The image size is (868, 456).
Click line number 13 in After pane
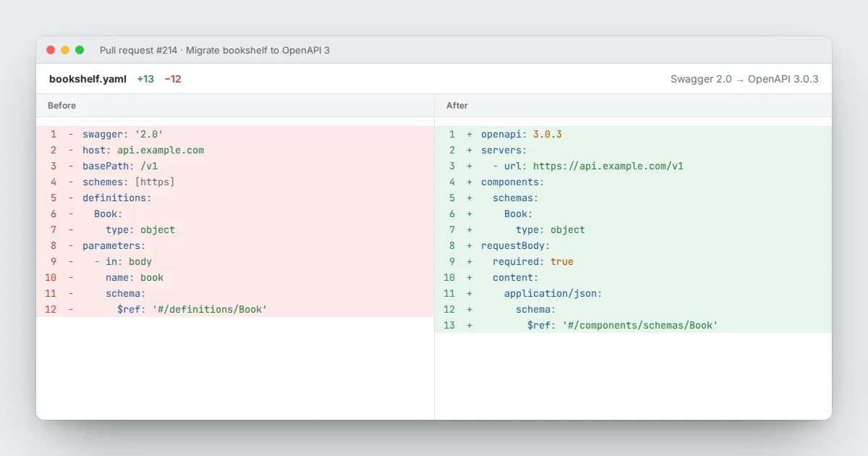(449, 326)
